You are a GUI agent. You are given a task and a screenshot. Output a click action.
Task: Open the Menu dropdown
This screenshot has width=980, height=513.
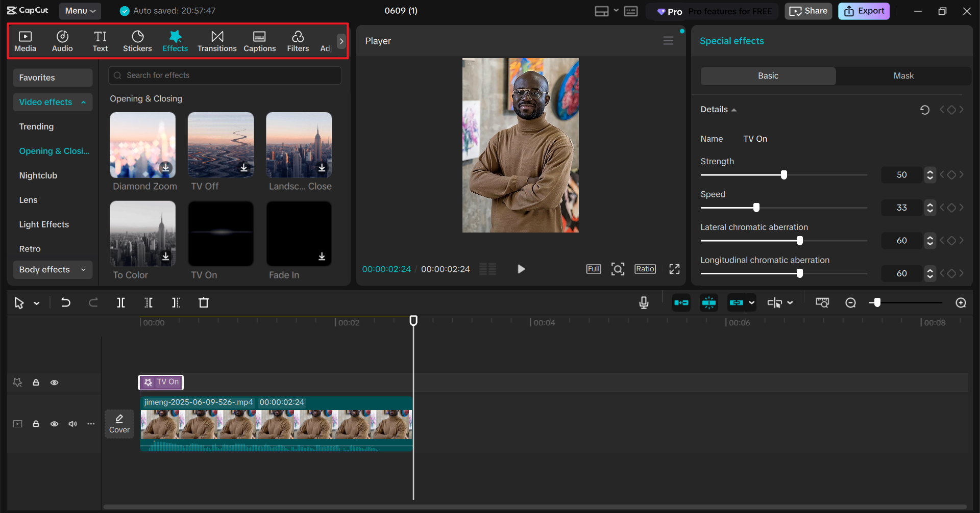(x=80, y=11)
